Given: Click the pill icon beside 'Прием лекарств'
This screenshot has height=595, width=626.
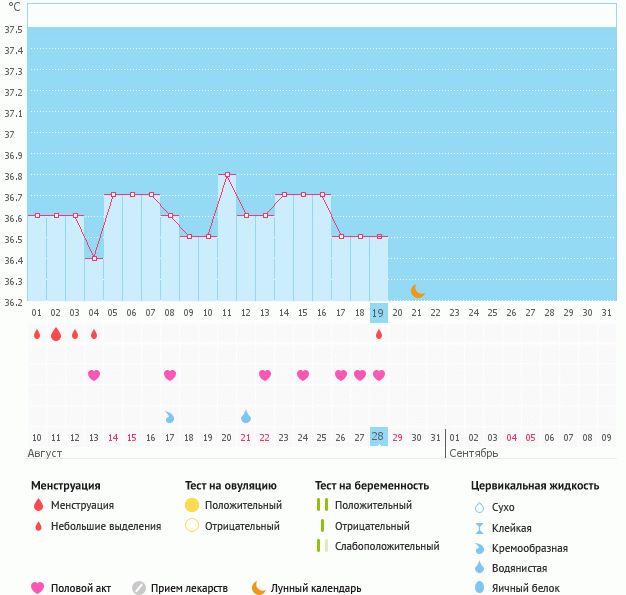Looking at the screenshot, I should [x=139, y=588].
